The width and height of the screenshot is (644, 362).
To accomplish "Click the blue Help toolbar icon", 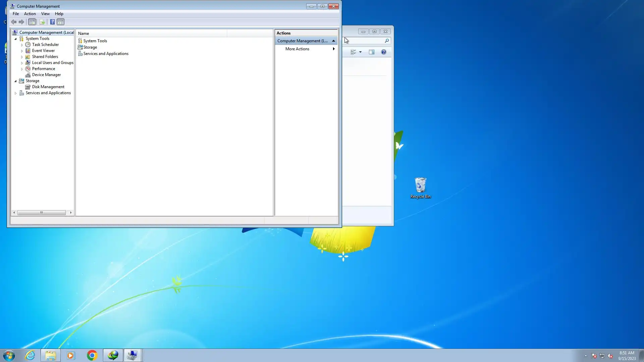I will 52,22.
